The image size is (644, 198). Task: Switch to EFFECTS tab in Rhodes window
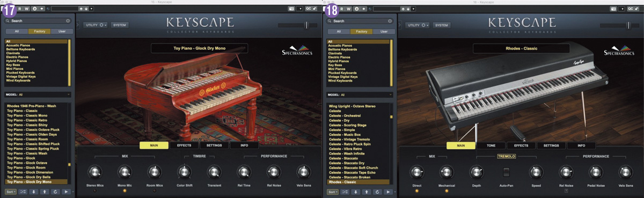(x=521, y=145)
